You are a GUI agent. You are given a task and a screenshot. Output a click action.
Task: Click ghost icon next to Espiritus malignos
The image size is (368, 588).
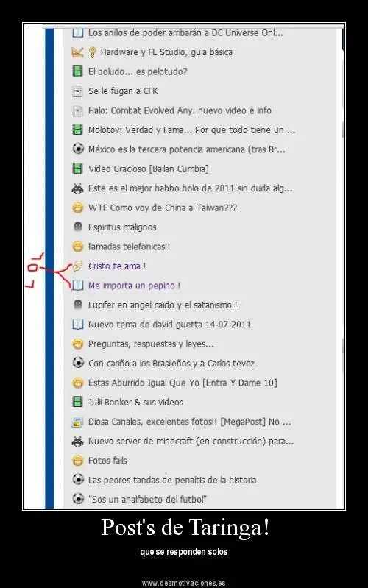tap(78, 227)
